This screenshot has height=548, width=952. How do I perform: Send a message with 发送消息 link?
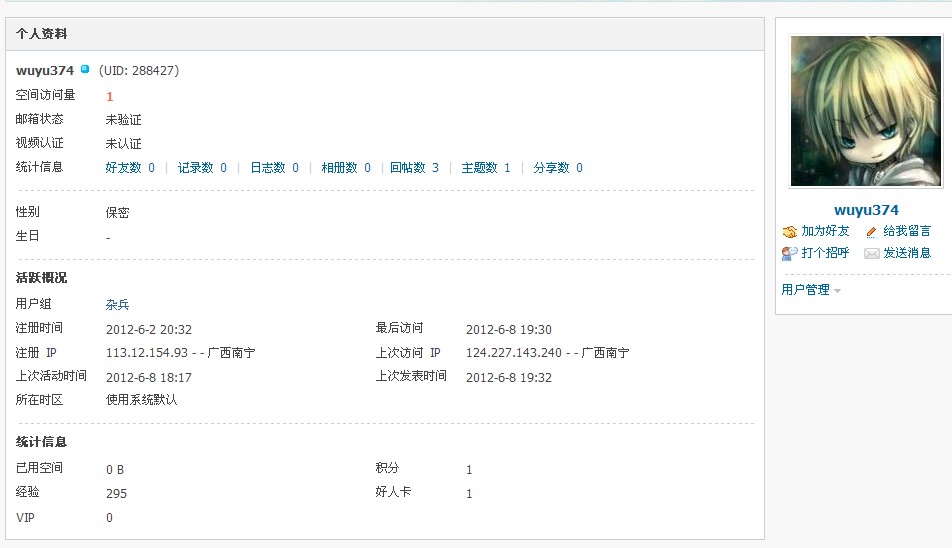(907, 253)
